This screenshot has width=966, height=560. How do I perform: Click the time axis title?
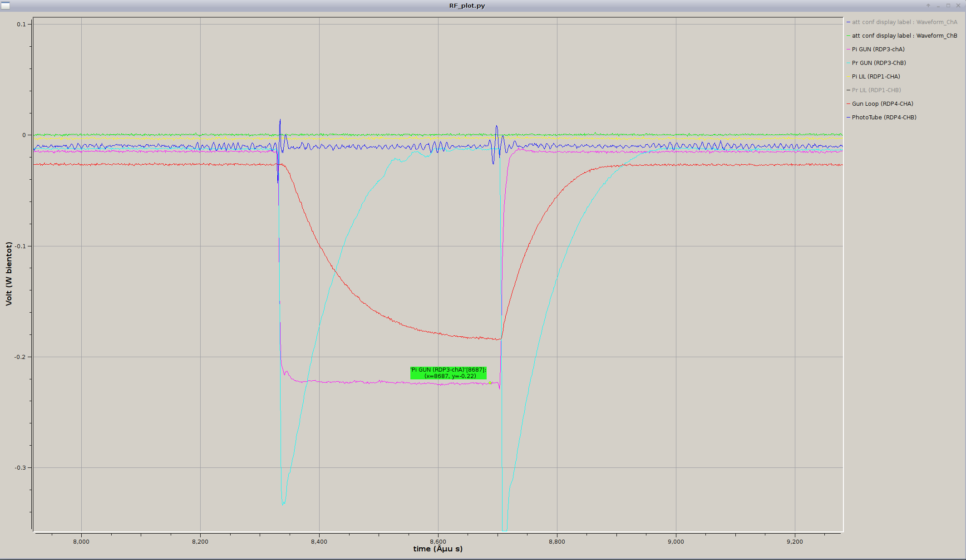pos(438,549)
